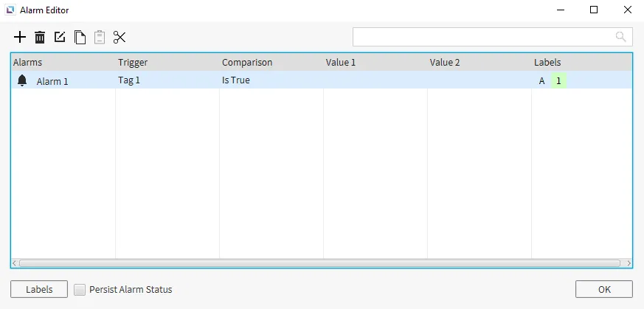The width and height of the screenshot is (644, 309).
Task: Click the horizontal scrollbar left arrow
Action: point(14,263)
